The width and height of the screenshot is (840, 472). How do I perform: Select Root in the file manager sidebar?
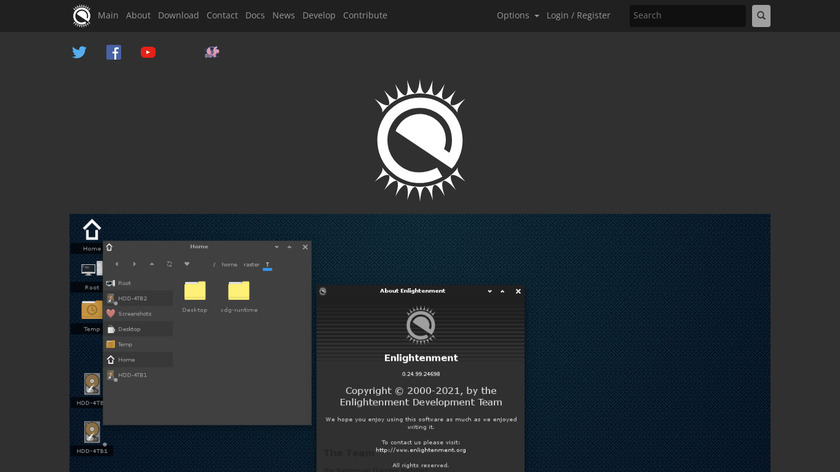(x=138, y=283)
